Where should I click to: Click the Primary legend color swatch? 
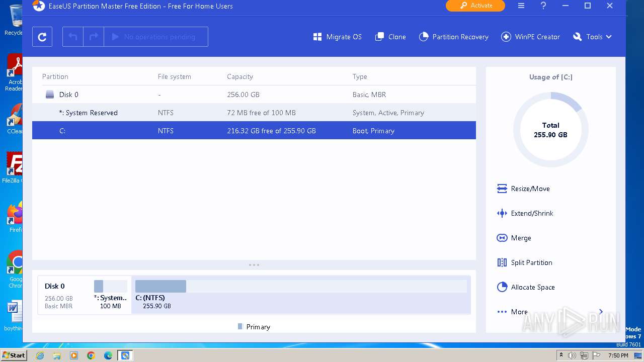(x=240, y=327)
